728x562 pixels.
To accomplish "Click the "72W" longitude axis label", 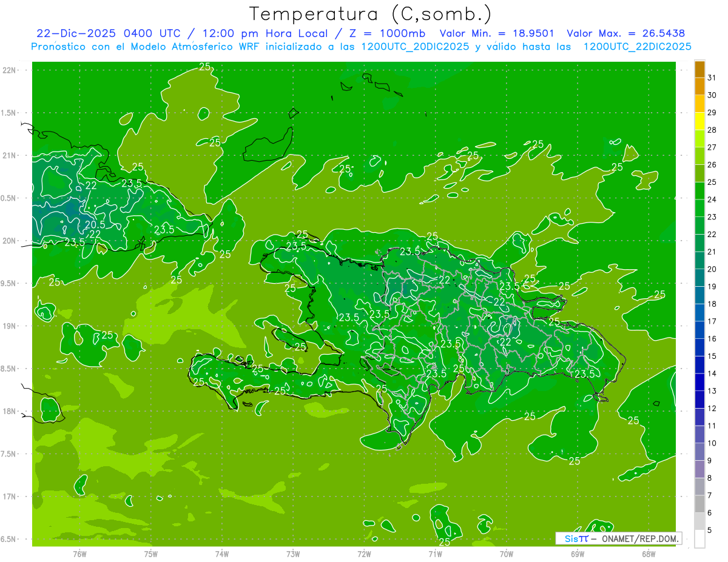I will tap(365, 554).
